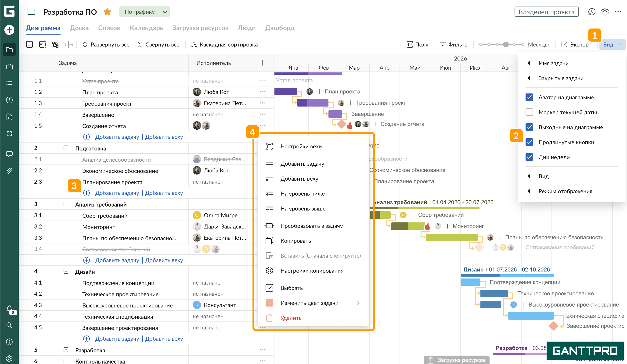Mark project with the star icon
Screen dimensions: 627x364
point(107,12)
